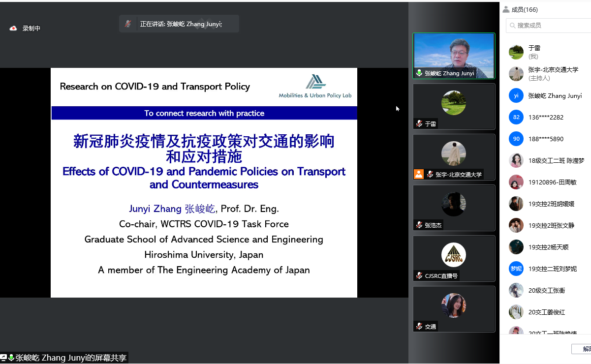Click muted mic icon on 张浩杰's tile
This screenshot has height=364, width=591.
419,225
